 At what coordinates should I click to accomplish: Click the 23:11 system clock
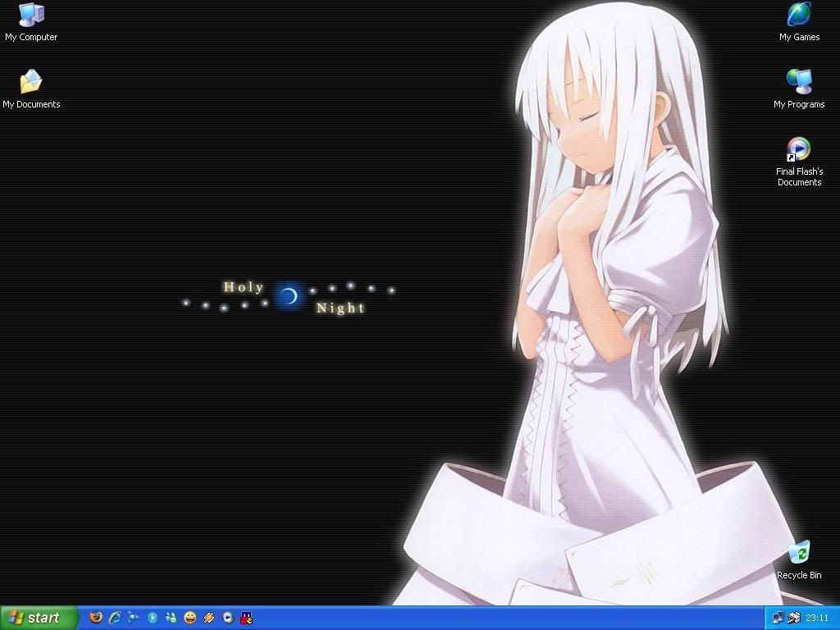pos(816,618)
